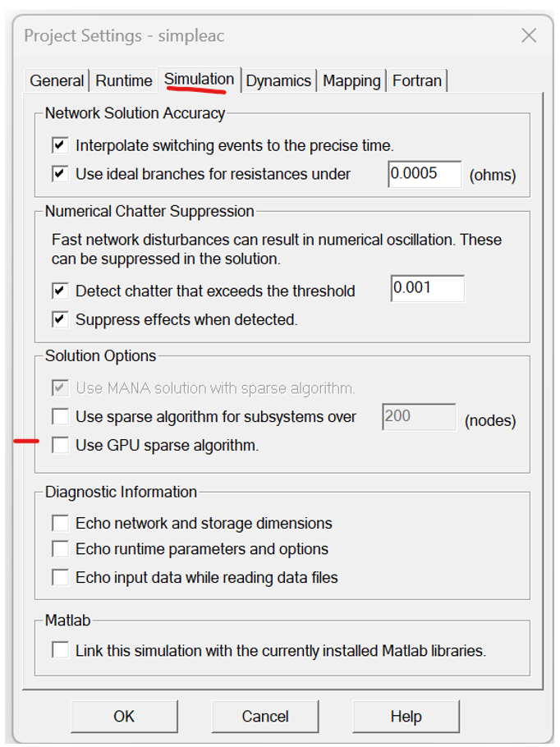Open the Fortran tab
Screen dimensions: 560x747
point(417,80)
